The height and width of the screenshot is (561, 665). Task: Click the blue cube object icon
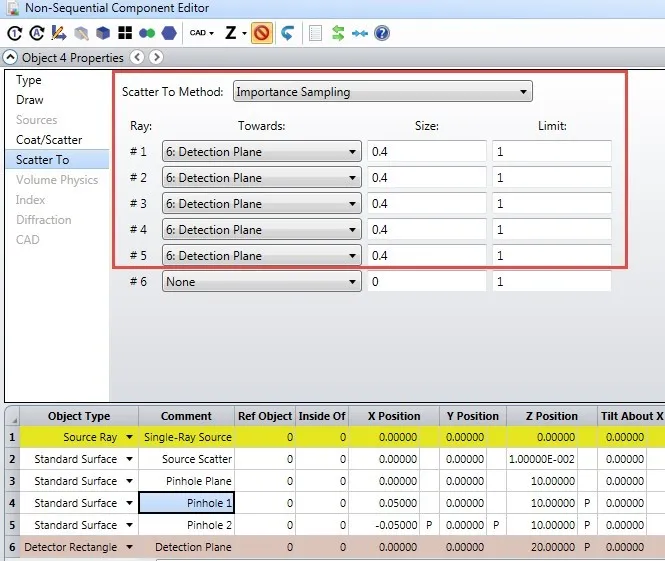[x=104, y=33]
